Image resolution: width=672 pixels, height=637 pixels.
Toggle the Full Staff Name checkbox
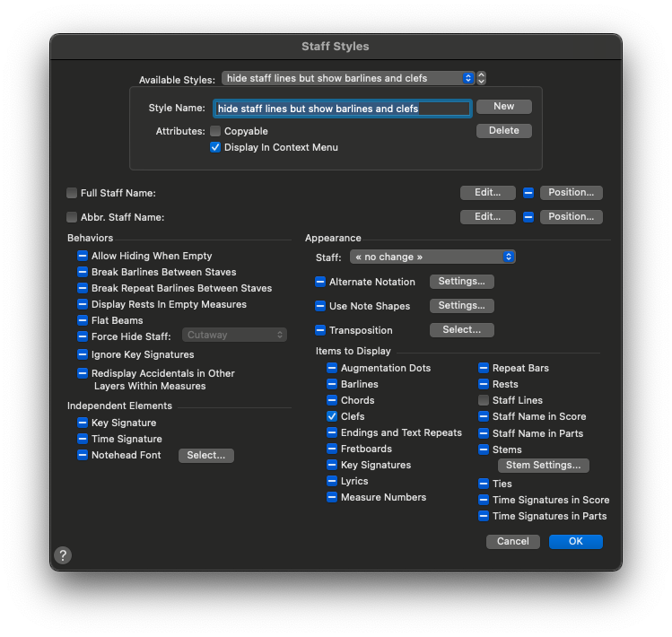tap(72, 193)
